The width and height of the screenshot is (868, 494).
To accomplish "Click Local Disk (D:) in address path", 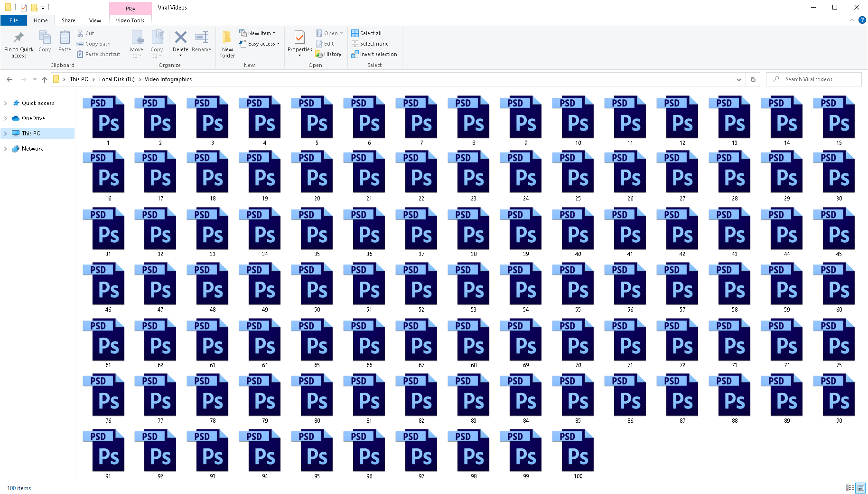I will (x=117, y=79).
